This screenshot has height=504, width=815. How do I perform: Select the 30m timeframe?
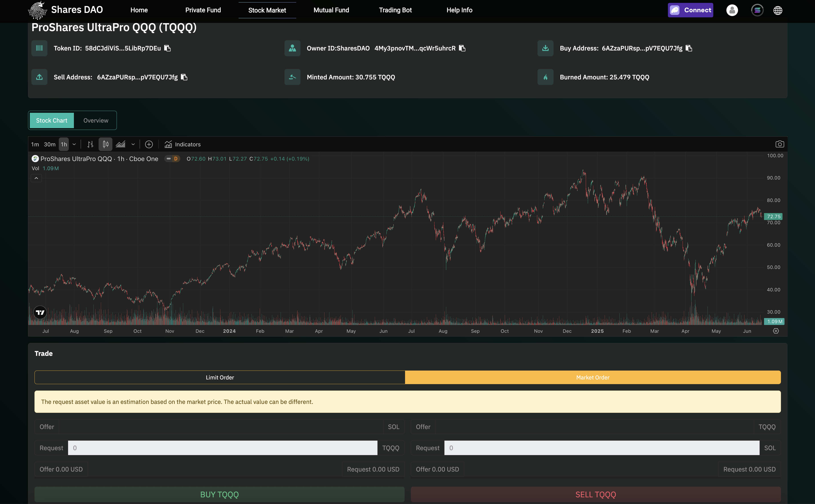(50, 144)
